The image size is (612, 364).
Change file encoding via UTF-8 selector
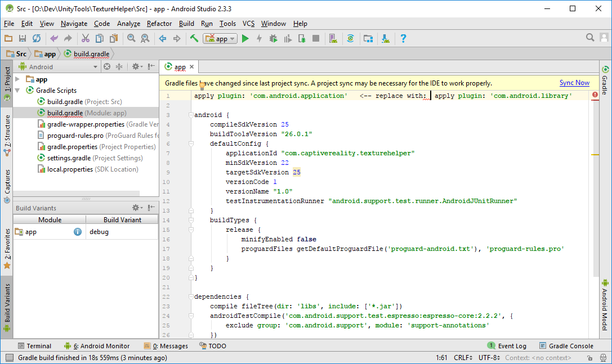pyautogui.click(x=489, y=358)
